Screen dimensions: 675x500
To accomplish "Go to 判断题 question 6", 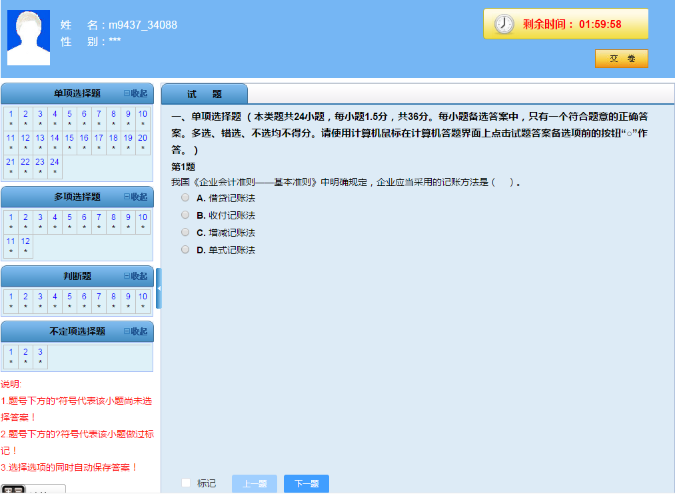I will 84,301.
